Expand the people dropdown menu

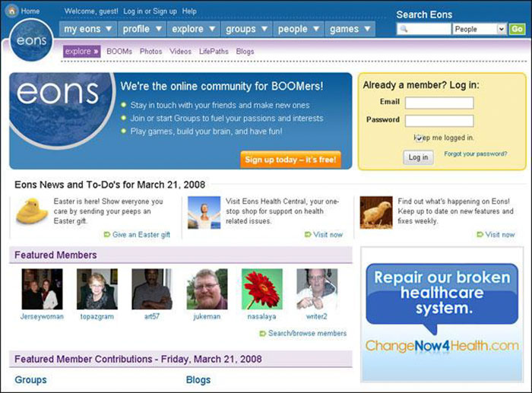point(299,29)
